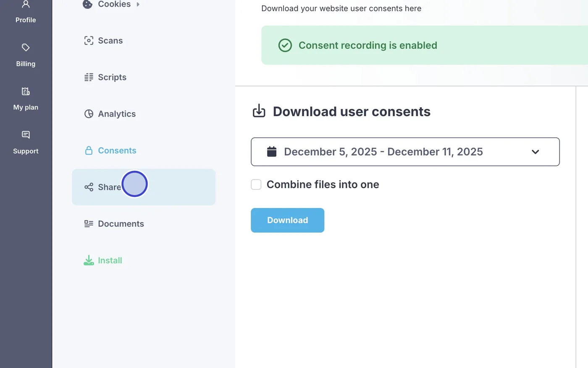Click the Support label text
Viewport: 588px width, 368px height.
26,151
